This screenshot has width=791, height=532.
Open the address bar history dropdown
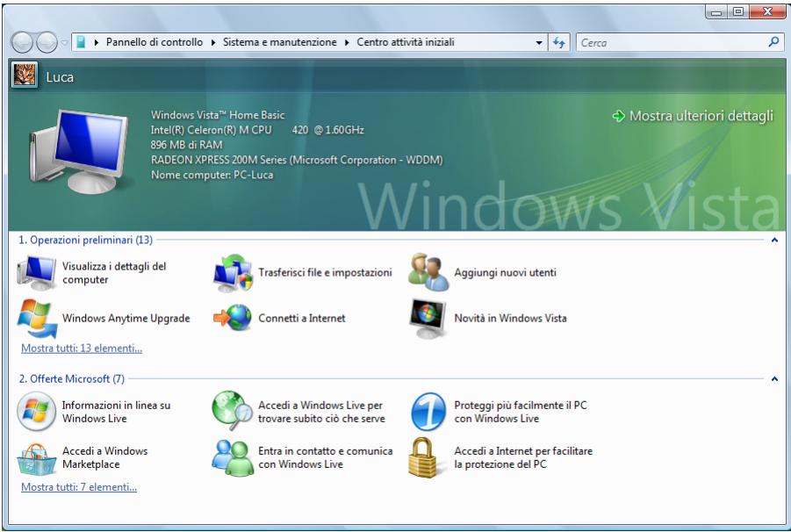coord(539,43)
